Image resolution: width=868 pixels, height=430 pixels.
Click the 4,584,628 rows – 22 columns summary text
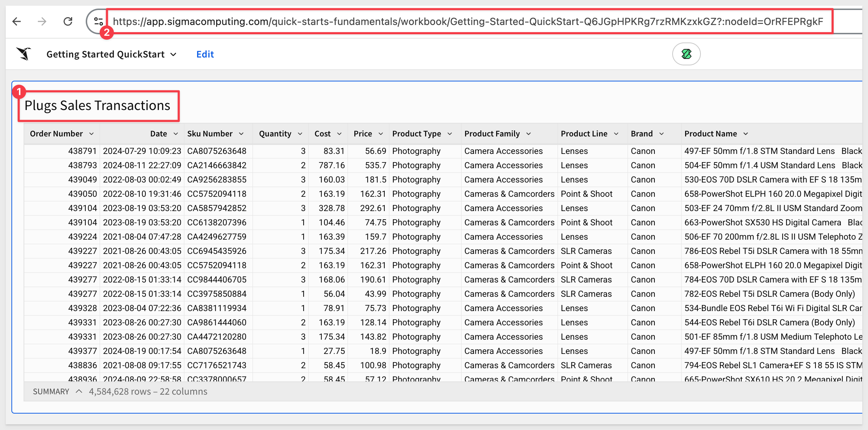tap(148, 391)
